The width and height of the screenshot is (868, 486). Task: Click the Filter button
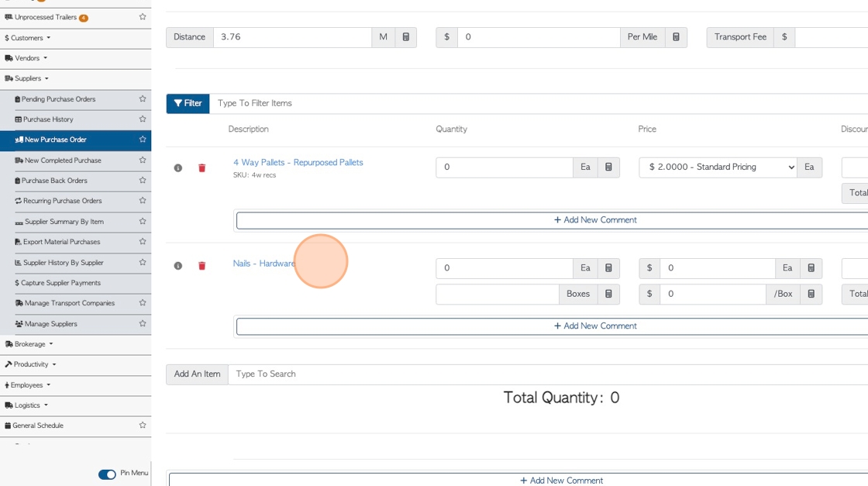[188, 103]
